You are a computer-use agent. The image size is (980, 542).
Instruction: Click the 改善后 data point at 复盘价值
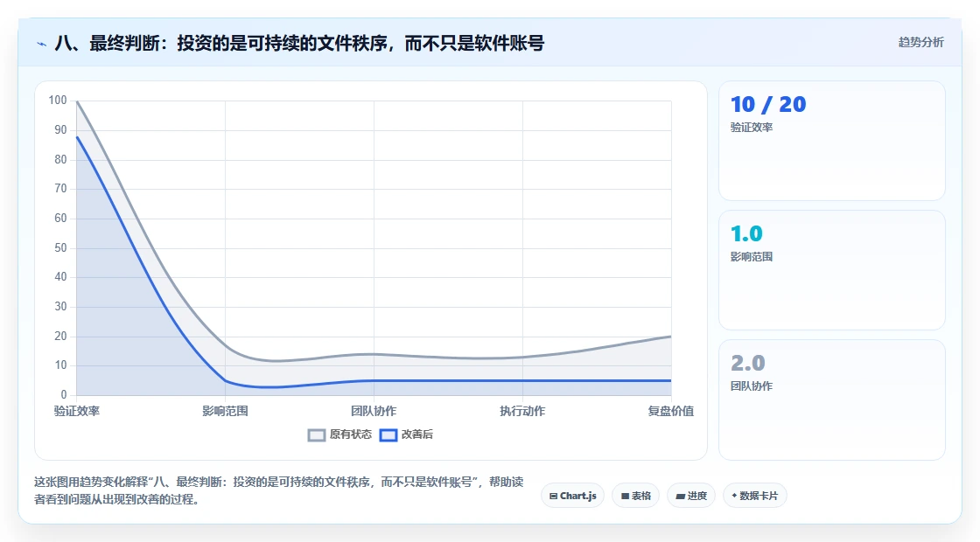point(671,380)
